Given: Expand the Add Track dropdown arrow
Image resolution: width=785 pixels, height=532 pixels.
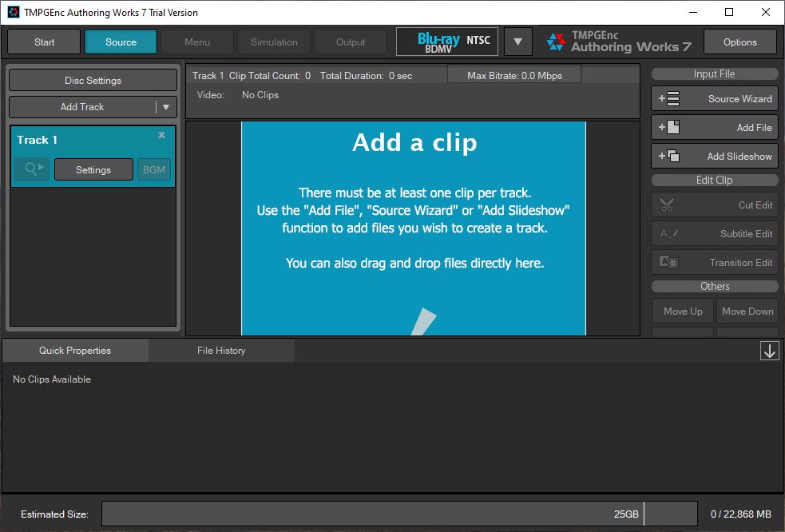Looking at the screenshot, I should (x=166, y=107).
